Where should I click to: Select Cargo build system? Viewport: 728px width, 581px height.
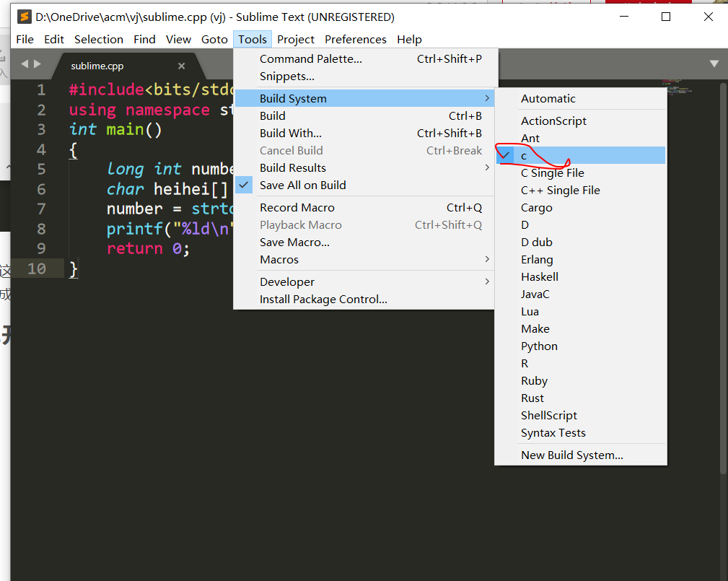581,208
